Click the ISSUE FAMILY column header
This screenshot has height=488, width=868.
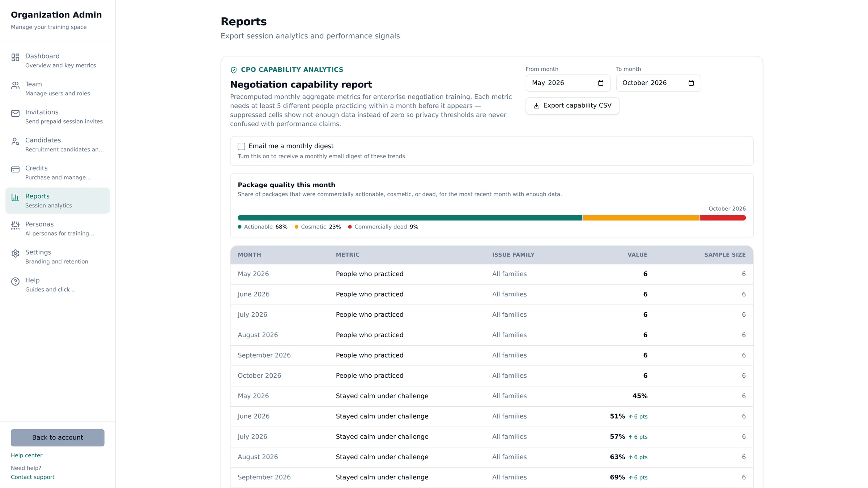[513, 255]
